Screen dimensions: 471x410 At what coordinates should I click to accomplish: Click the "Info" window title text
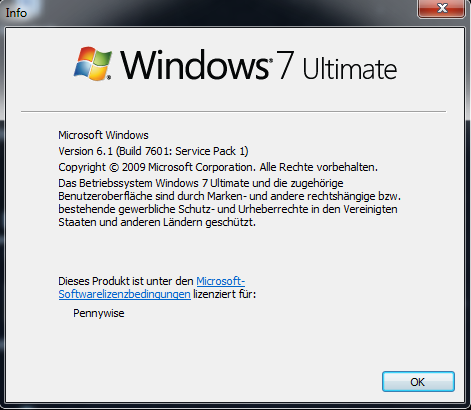pyautogui.click(x=16, y=13)
